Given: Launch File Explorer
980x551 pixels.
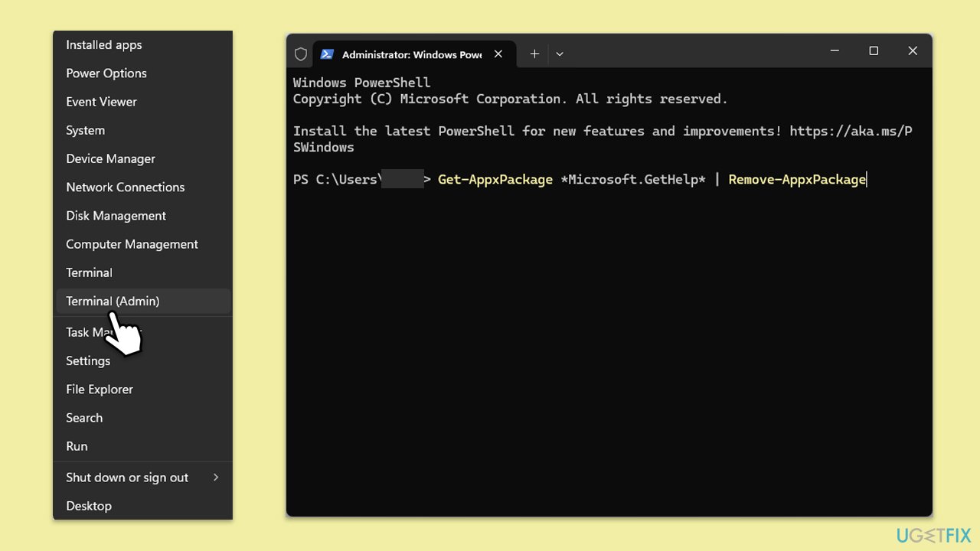Looking at the screenshot, I should 143,389.
